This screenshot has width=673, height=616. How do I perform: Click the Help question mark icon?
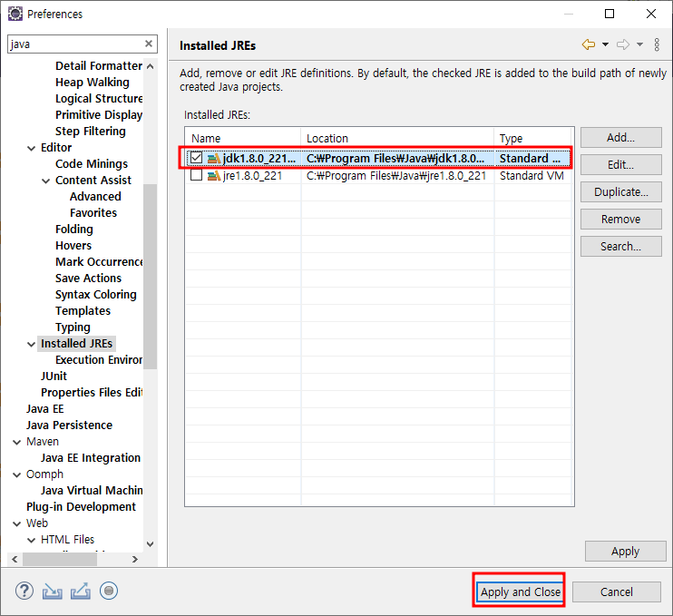pos(24,592)
